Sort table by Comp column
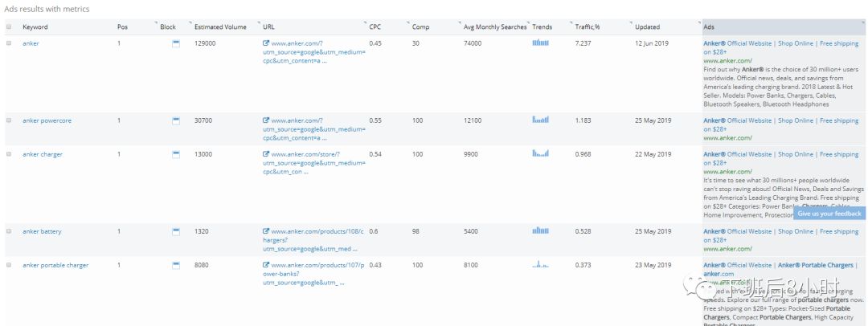The width and height of the screenshot is (868, 326). coord(420,26)
